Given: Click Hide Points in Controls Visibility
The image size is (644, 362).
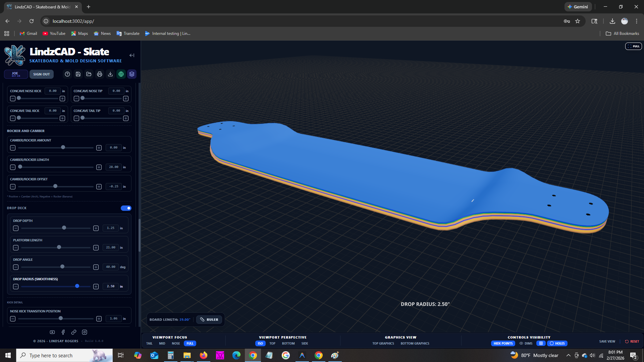Looking at the screenshot, I should coord(503,343).
